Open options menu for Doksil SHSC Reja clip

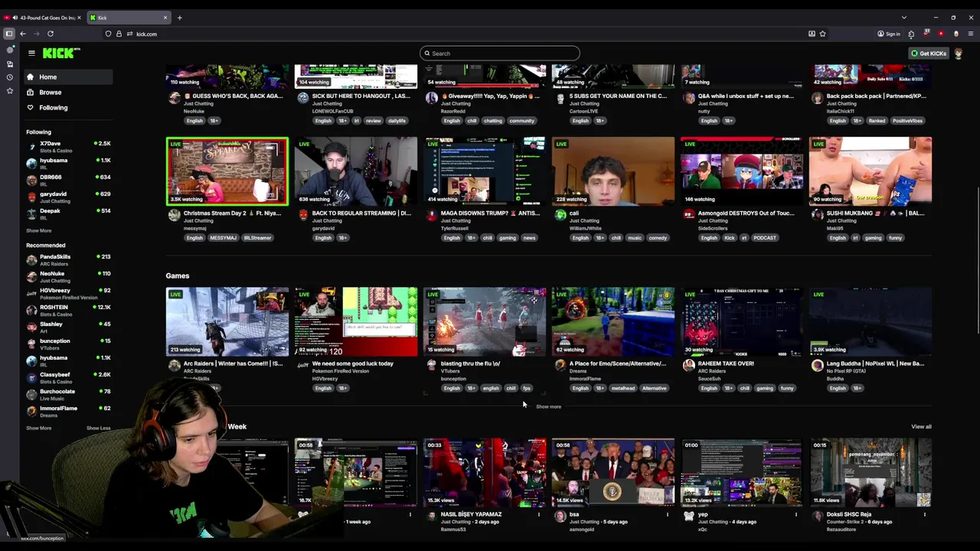click(x=925, y=515)
